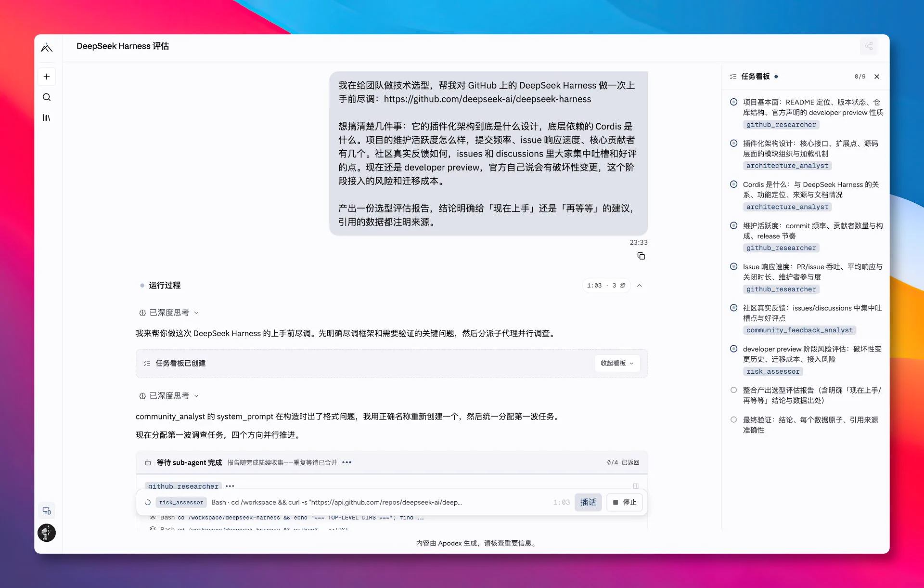Click the devices icon above the avatar

coord(47,511)
